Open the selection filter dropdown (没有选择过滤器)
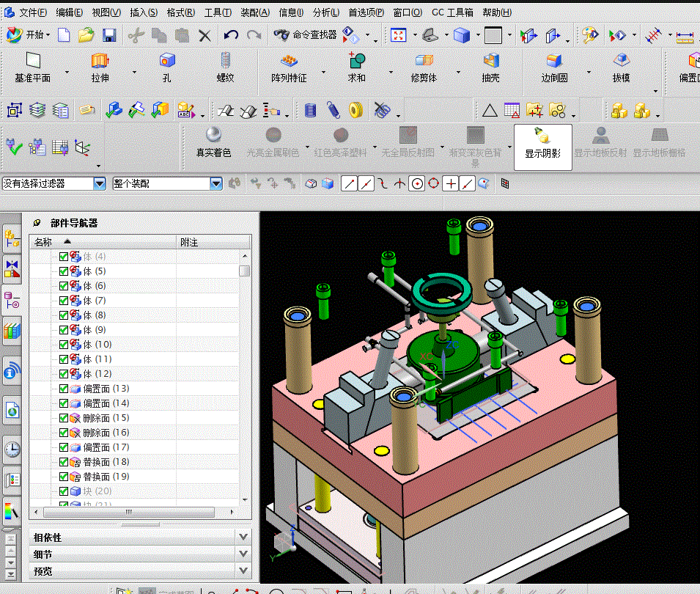700x594 pixels. pyautogui.click(x=99, y=183)
